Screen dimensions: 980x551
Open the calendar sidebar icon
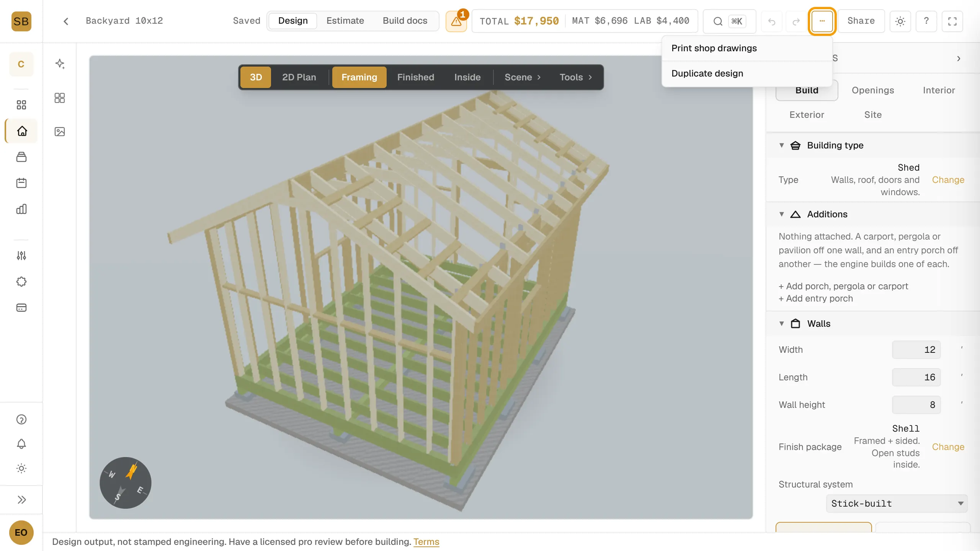click(x=21, y=183)
